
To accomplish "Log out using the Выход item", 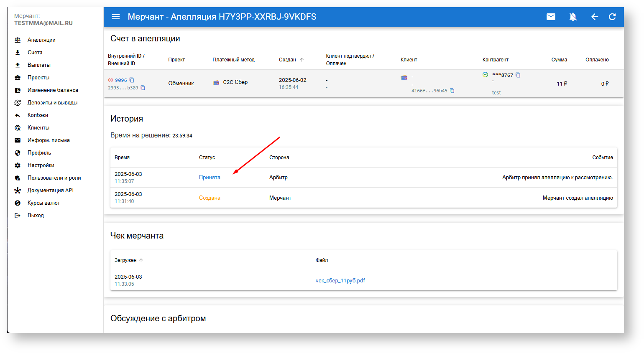I will click(x=36, y=216).
